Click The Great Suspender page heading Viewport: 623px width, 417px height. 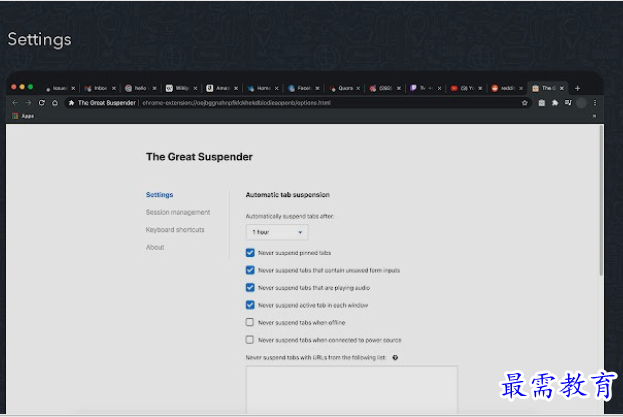coord(199,157)
